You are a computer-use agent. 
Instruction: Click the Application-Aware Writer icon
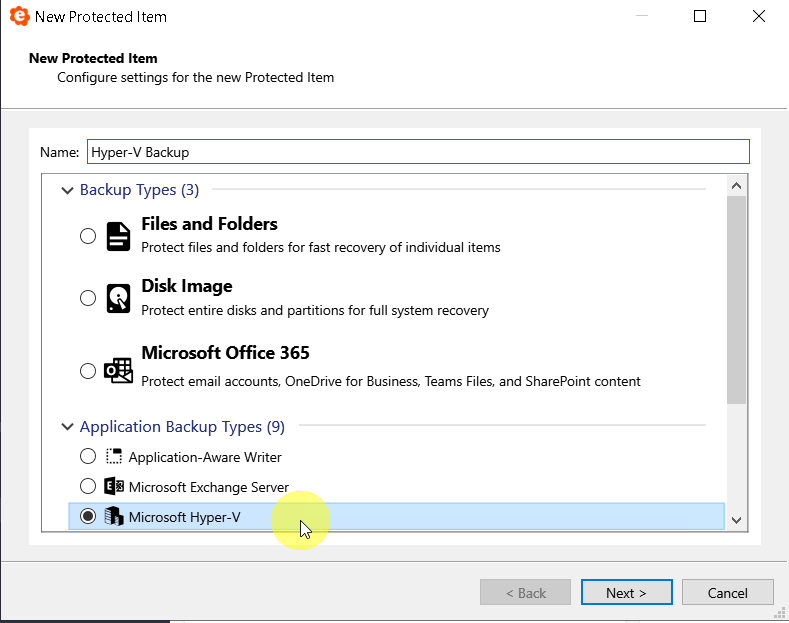[x=114, y=457]
